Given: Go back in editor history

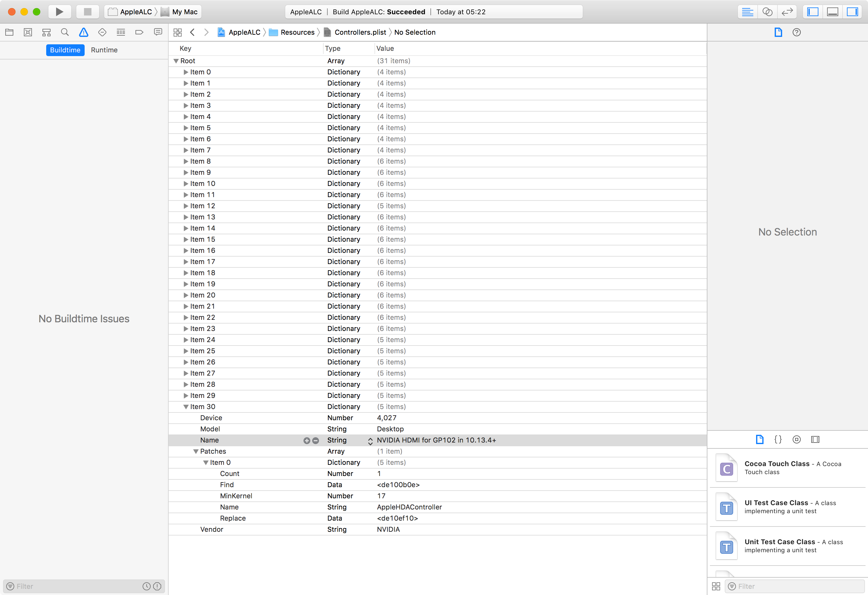Looking at the screenshot, I should [192, 33].
